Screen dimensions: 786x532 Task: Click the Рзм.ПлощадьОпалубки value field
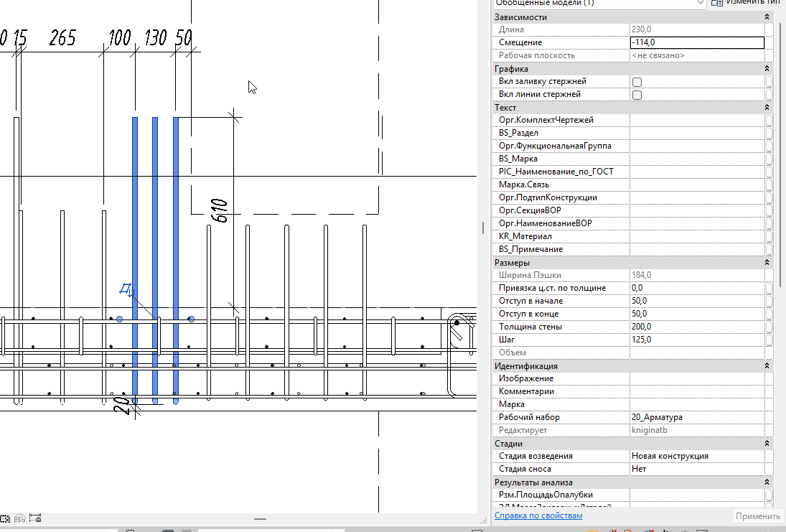(x=697, y=495)
